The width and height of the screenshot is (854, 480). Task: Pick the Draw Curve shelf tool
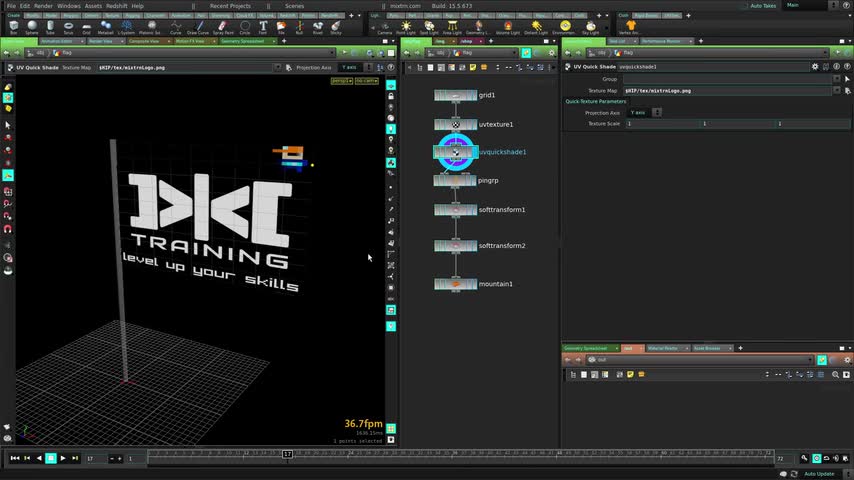[x=198, y=27]
